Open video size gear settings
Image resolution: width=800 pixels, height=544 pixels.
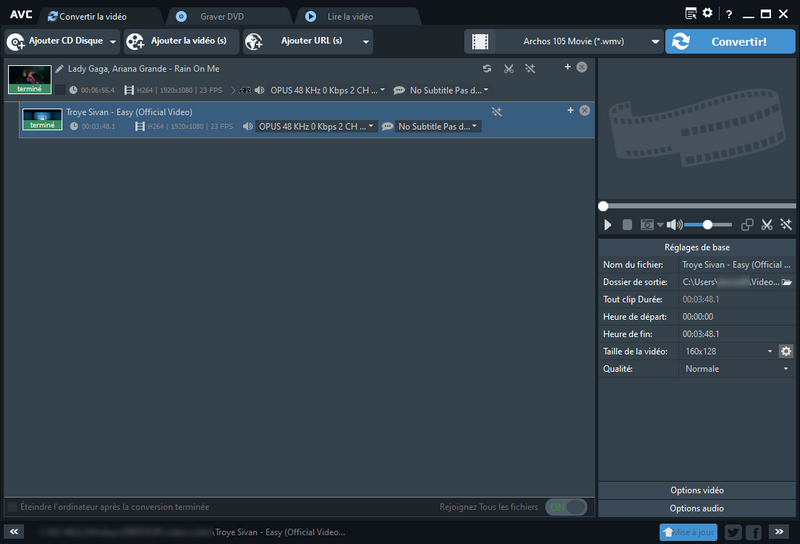pos(786,351)
